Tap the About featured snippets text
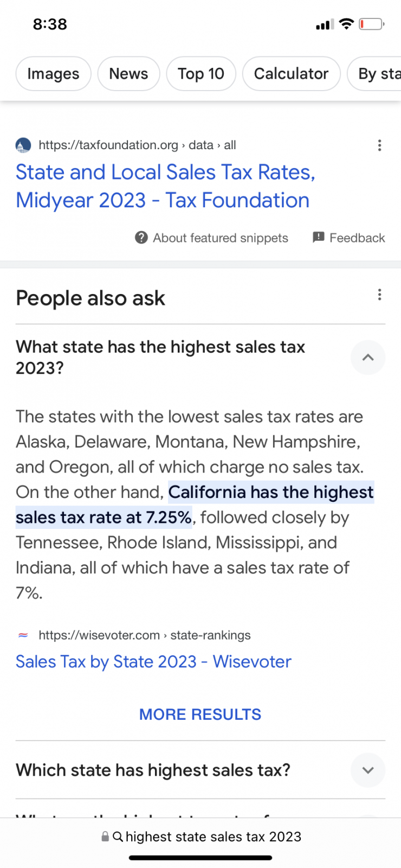 coord(221,238)
